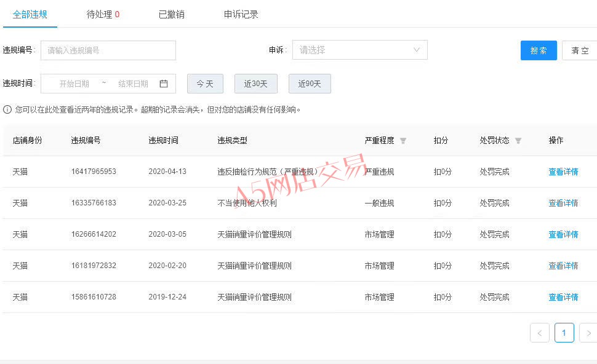Open the 待处理 tab
Viewport: 597px width, 364px height.
103,14
